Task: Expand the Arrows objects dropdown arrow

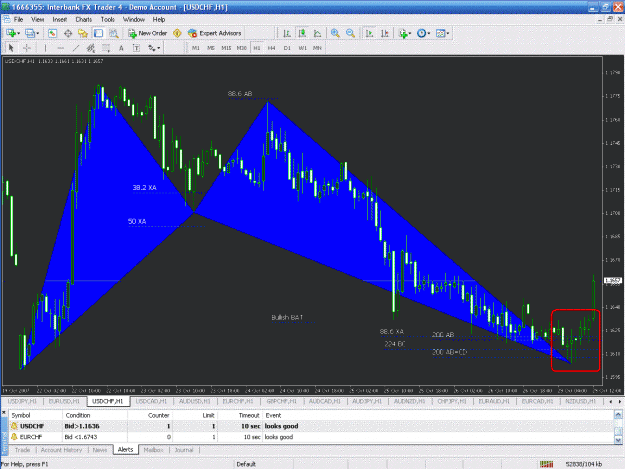Action: 159,48
